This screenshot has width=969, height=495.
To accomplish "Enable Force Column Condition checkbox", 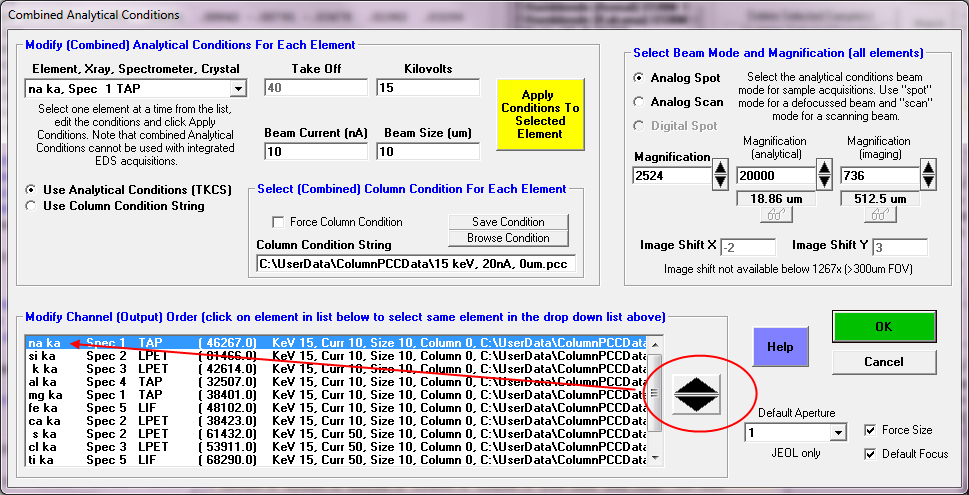I will (279, 222).
